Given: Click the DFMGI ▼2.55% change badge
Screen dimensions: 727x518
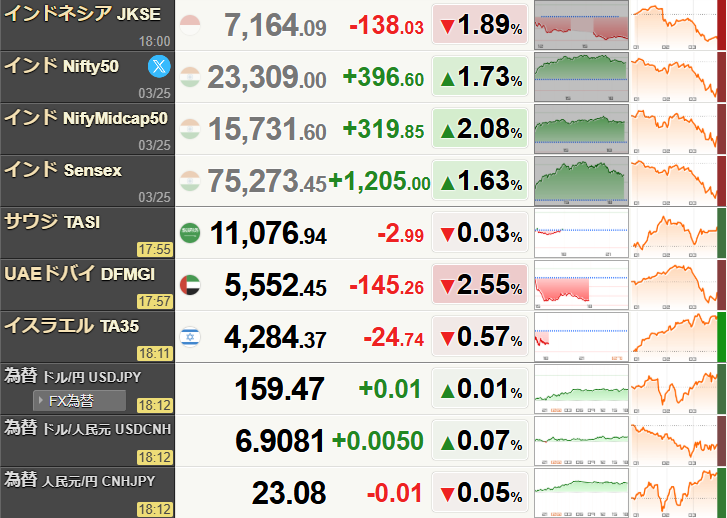Looking at the screenshot, I should click(x=480, y=284).
